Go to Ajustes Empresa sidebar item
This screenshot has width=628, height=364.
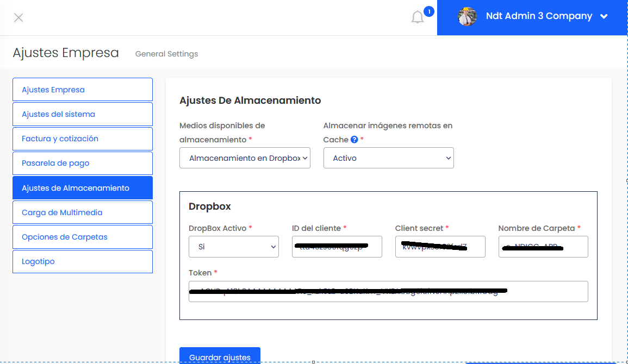(82, 90)
